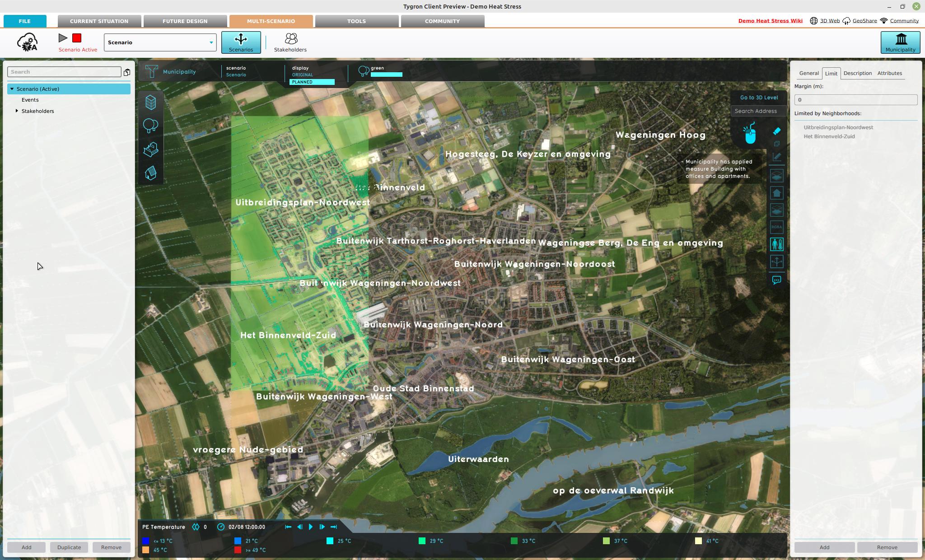Stop the active scenario with the red square
This screenshot has width=925, height=560.
coord(77,38)
